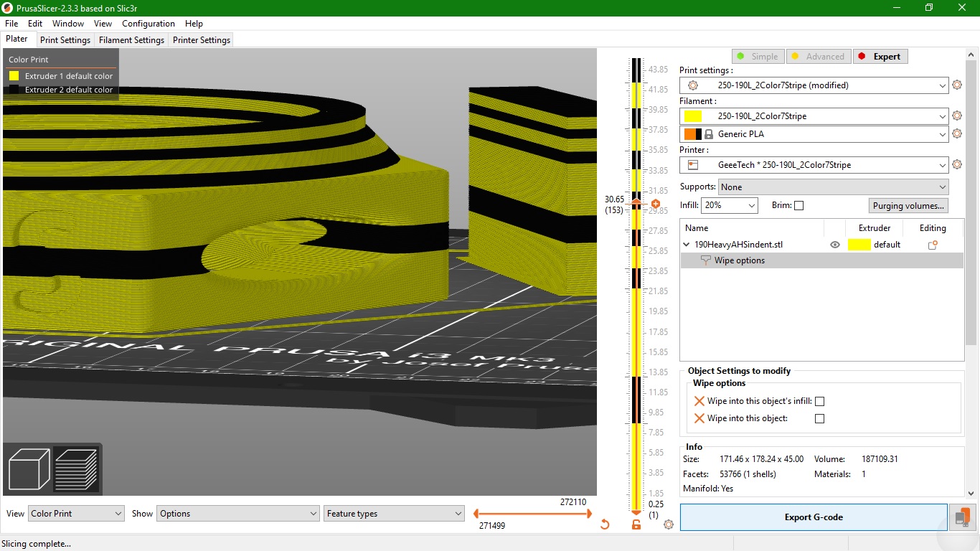Click the horizontal slider reset undo icon

point(604,524)
